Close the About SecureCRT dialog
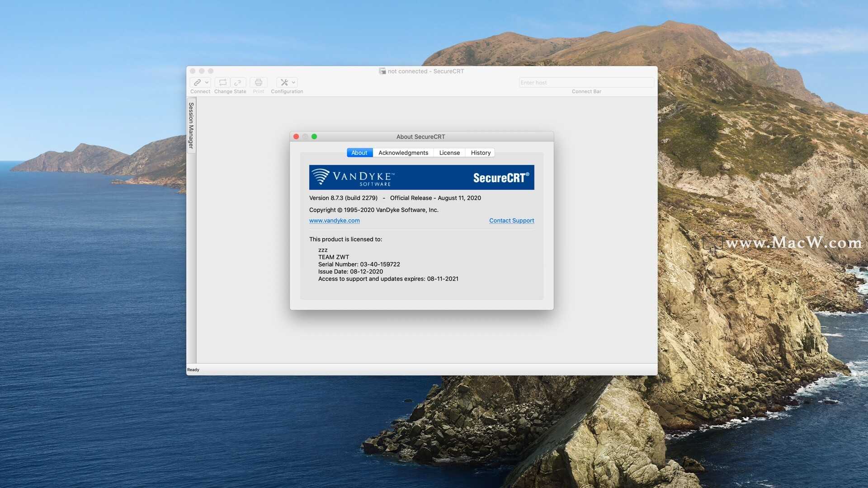Image resolution: width=868 pixels, height=488 pixels. tap(296, 136)
